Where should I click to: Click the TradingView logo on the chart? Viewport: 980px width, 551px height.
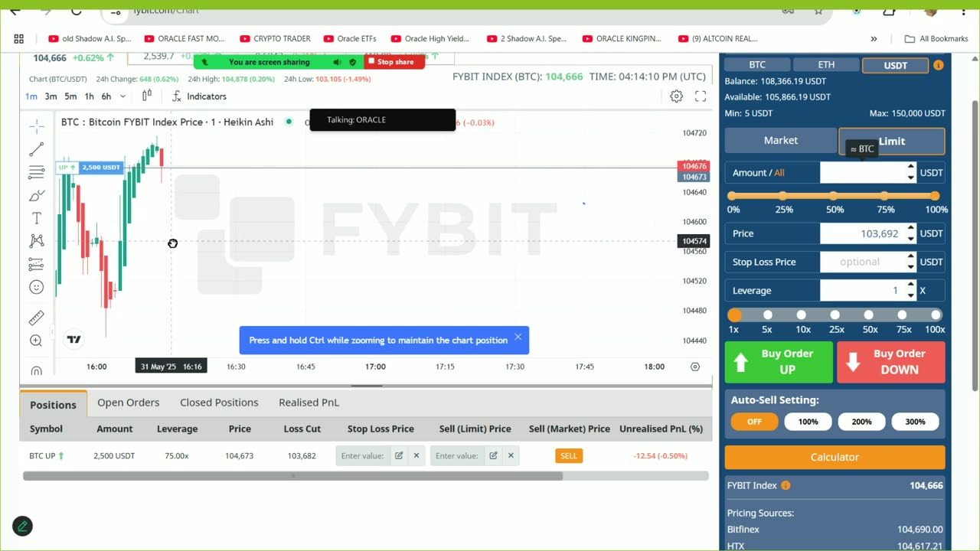[73, 339]
